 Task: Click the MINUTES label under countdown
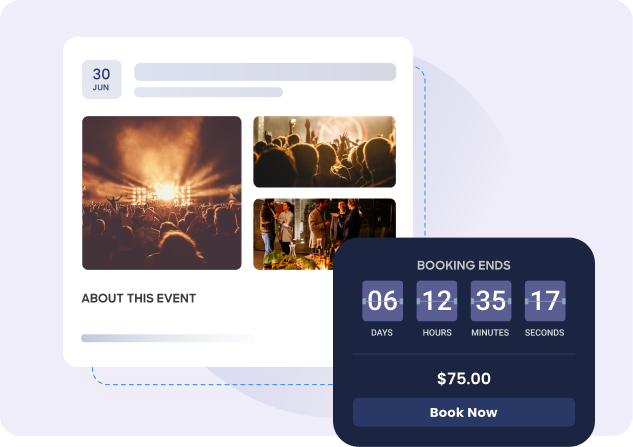coord(490,333)
